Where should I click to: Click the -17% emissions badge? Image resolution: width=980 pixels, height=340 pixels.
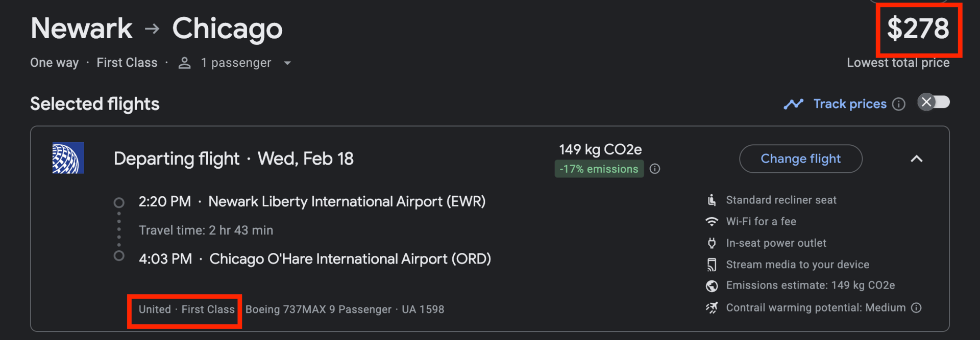[x=598, y=169]
